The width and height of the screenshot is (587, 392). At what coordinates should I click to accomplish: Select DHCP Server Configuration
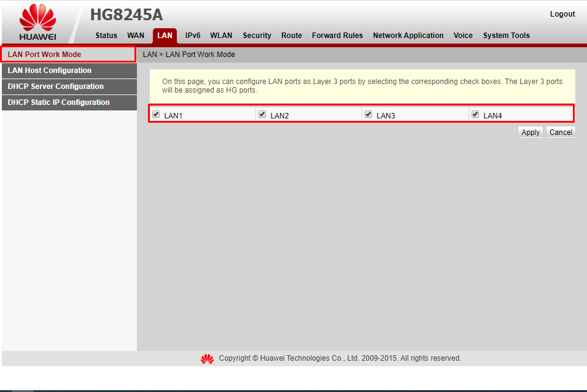(55, 86)
